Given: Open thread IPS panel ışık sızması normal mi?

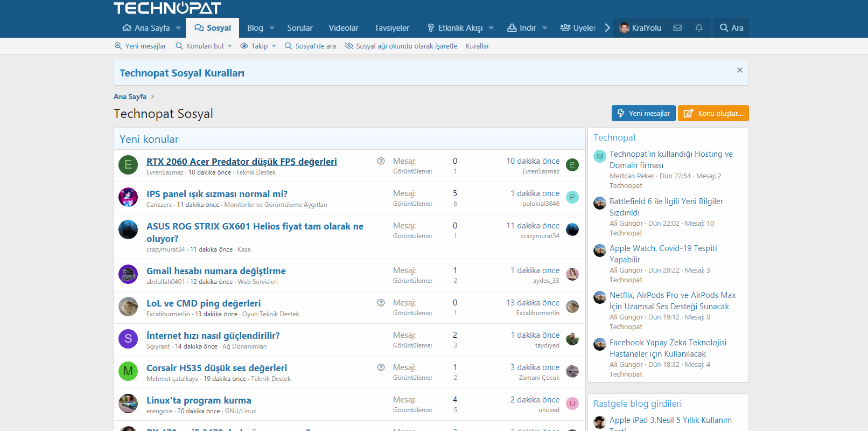Looking at the screenshot, I should pos(217,194).
